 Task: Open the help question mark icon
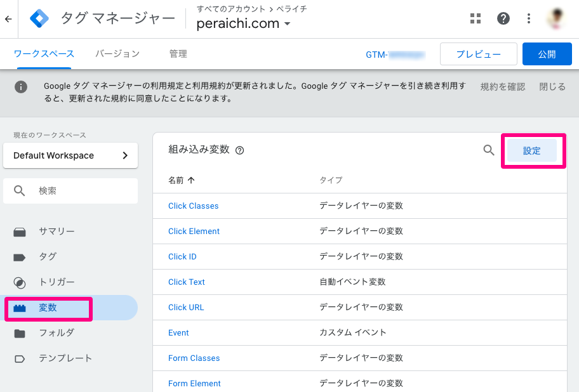point(503,18)
